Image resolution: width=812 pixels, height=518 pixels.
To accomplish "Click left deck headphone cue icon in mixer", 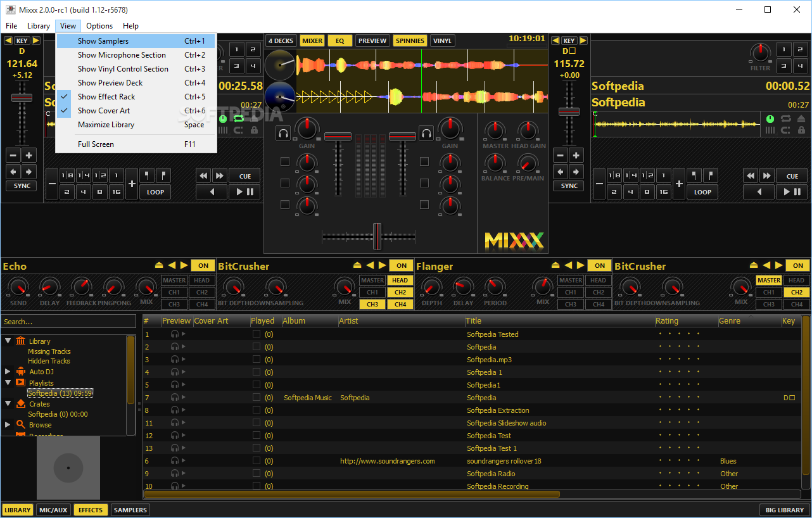I will 283,133.
